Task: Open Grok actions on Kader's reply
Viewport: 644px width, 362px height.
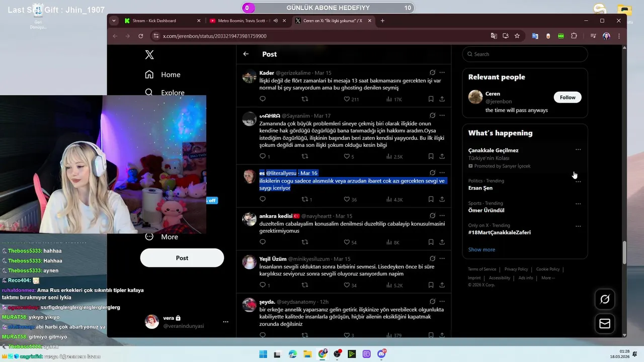Action: 432,72
